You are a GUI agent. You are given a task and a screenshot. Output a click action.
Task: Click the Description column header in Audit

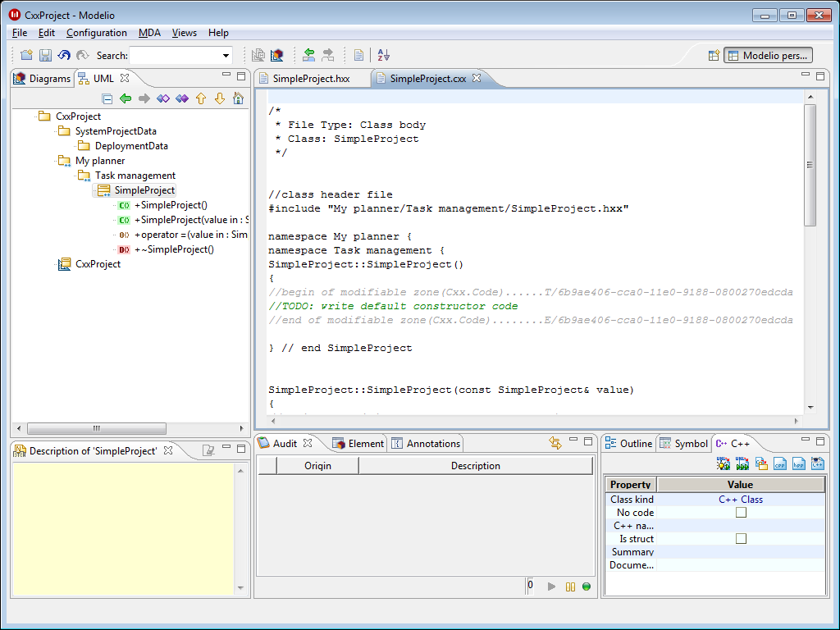click(476, 466)
